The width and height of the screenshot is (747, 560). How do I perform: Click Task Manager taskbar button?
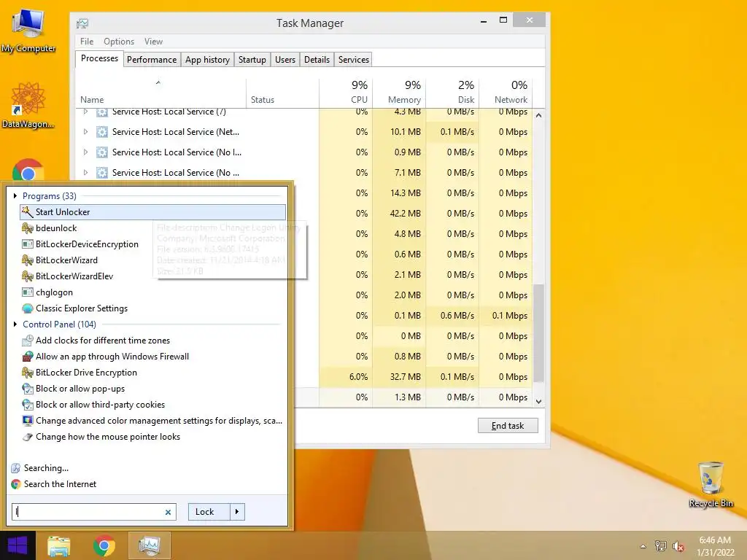point(150,545)
